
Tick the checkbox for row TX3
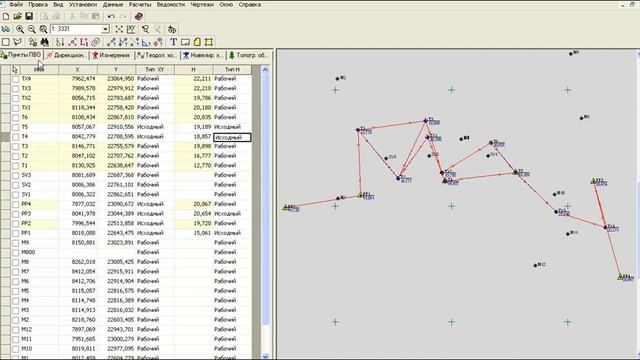[16, 89]
